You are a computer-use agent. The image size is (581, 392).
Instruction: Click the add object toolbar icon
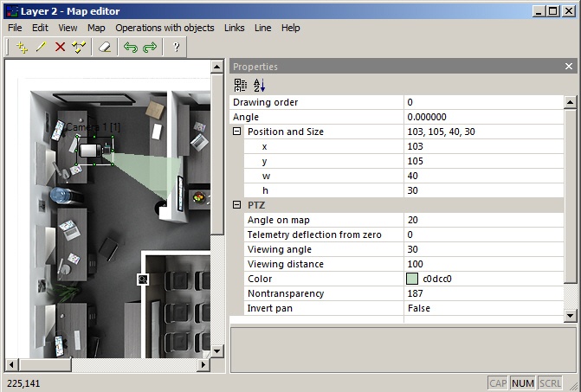(23, 47)
